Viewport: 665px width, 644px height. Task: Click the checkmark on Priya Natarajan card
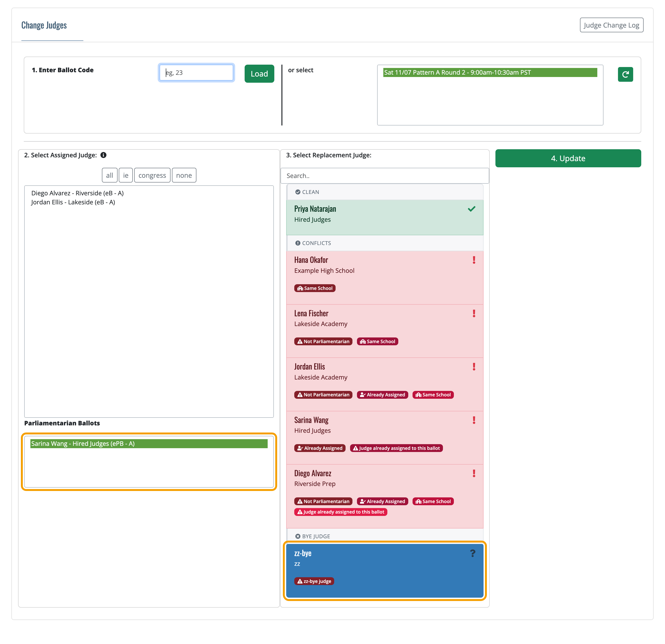[x=471, y=209]
